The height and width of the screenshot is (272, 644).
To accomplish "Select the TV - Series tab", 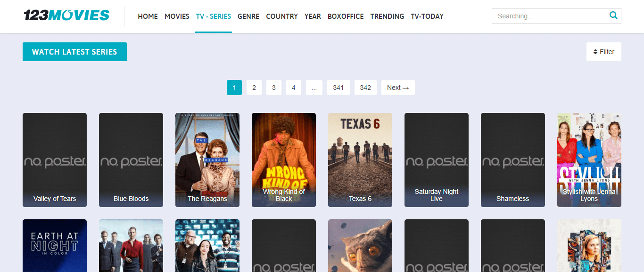I will click(x=214, y=16).
